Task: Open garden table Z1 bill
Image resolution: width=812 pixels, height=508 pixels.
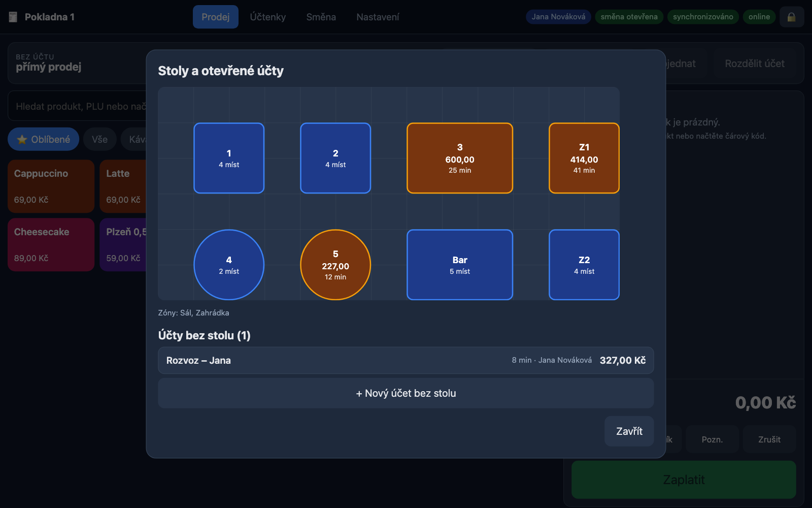Action: [x=584, y=158]
